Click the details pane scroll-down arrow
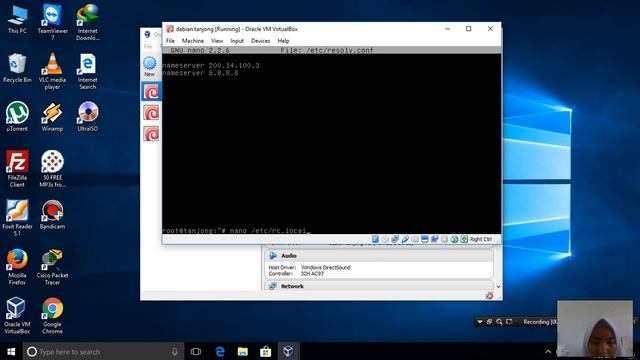 [x=498, y=287]
